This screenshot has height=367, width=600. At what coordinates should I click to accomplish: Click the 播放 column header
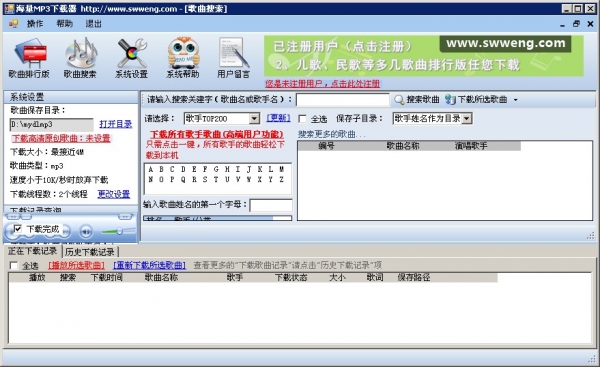(x=37, y=277)
